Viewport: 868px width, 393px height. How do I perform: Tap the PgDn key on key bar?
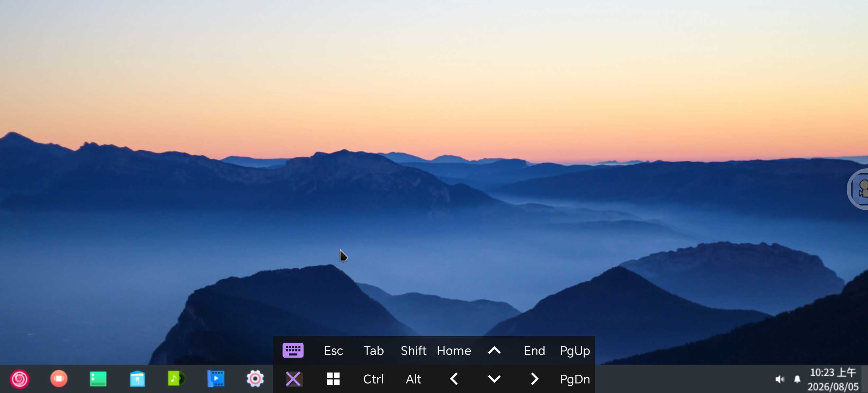pos(575,379)
